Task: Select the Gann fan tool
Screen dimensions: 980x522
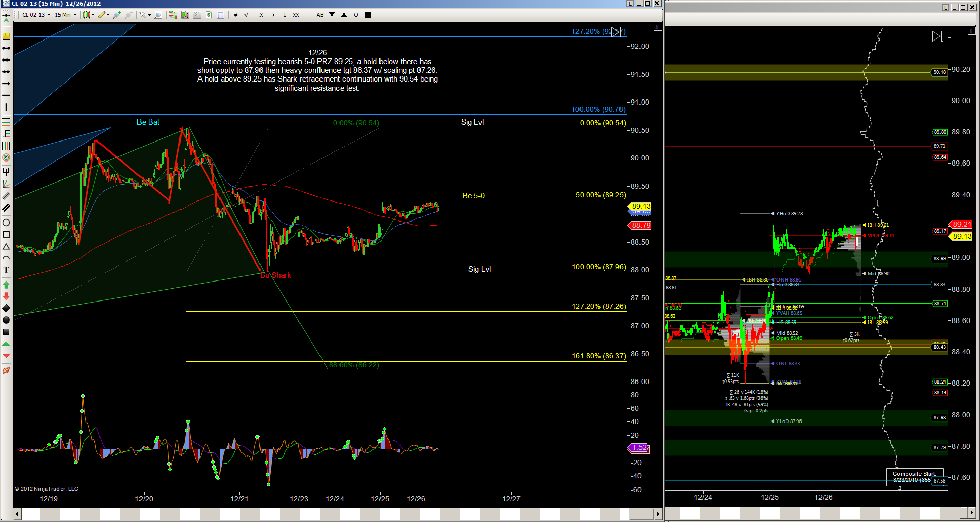Action: pyautogui.click(x=6, y=184)
